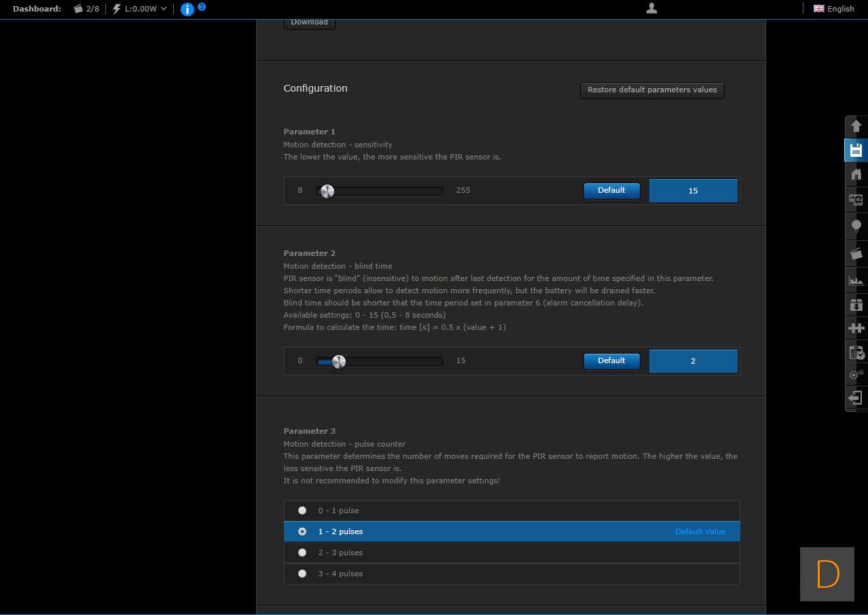Image resolution: width=868 pixels, height=615 pixels.
Task: Open the puzzle piece plugins icon
Action: tap(856, 329)
